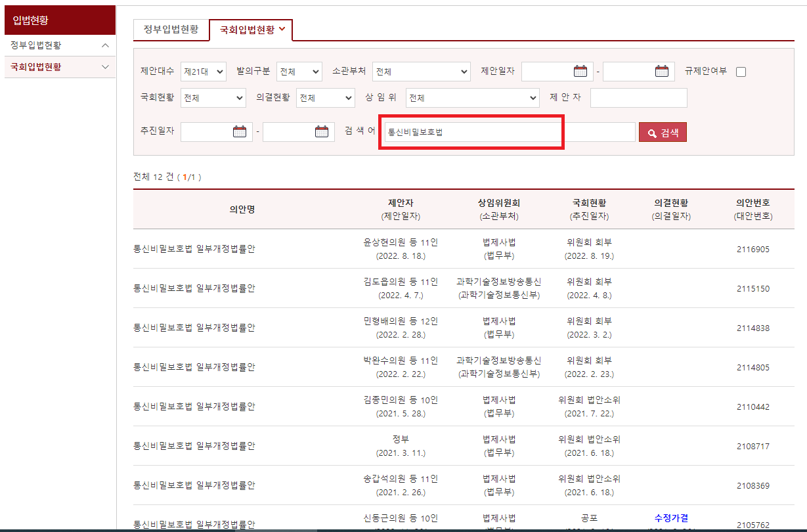
Task: Open bill proposed by 박완수의원 등 11인
Action: tap(194, 367)
